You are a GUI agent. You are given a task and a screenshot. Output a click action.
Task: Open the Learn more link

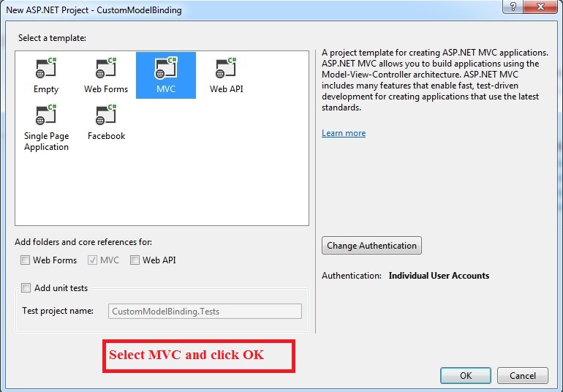[344, 133]
